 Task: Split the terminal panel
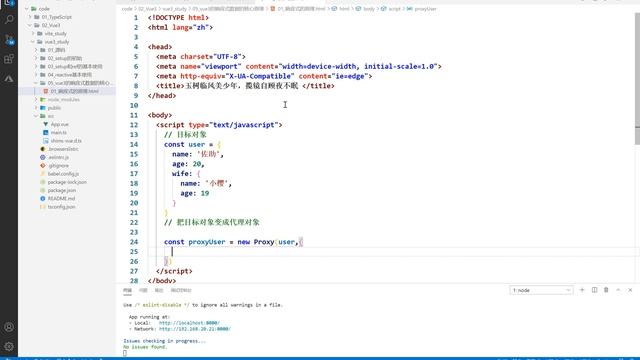[x=594, y=290]
